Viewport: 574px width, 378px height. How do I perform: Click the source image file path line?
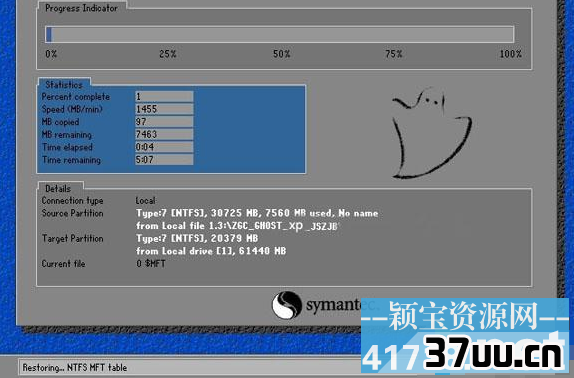[236, 226]
